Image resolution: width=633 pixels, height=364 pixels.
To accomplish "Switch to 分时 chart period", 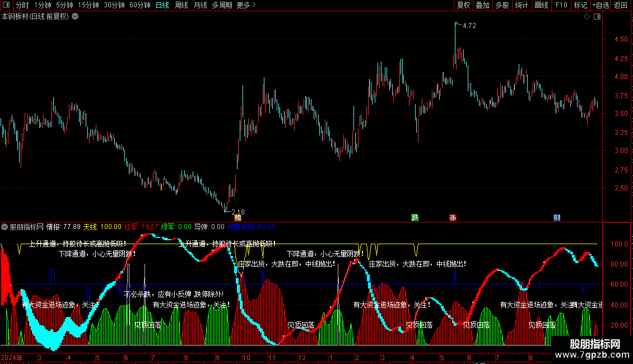I will click(22, 5).
